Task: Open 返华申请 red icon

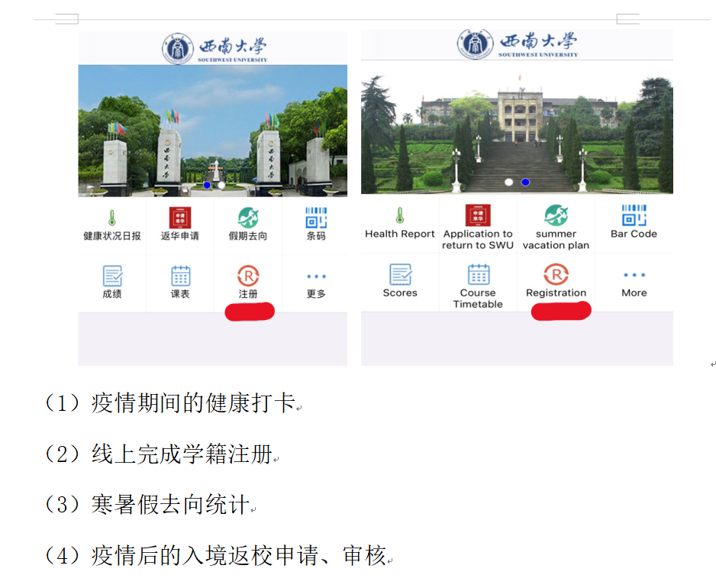Action: tap(180, 218)
